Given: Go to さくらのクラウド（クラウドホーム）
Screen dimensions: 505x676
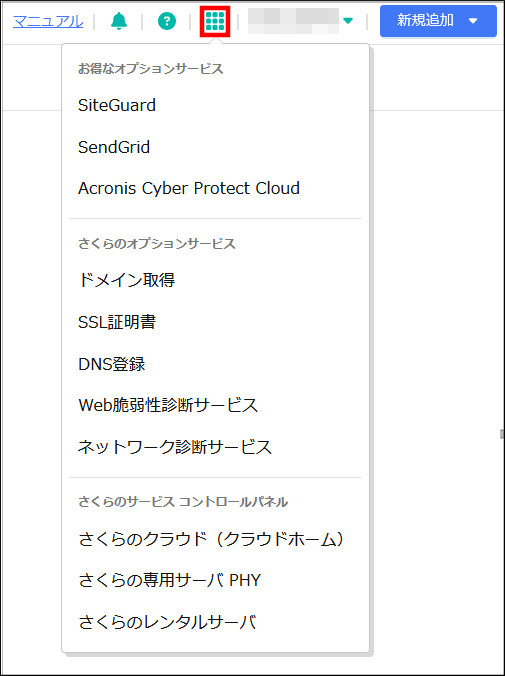Looking at the screenshot, I should click(x=212, y=539).
